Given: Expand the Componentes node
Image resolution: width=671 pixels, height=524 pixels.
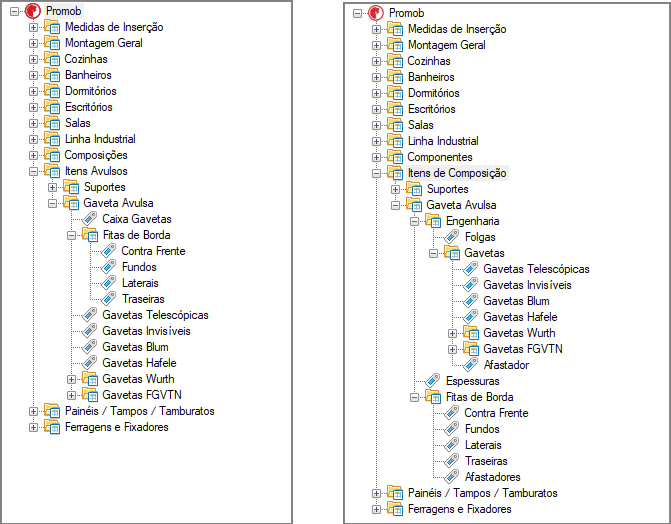Looking at the screenshot, I should click(x=376, y=158).
